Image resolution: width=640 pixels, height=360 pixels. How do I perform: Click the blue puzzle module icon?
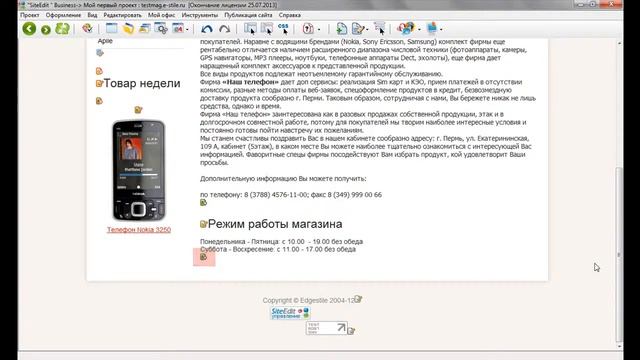point(431,28)
